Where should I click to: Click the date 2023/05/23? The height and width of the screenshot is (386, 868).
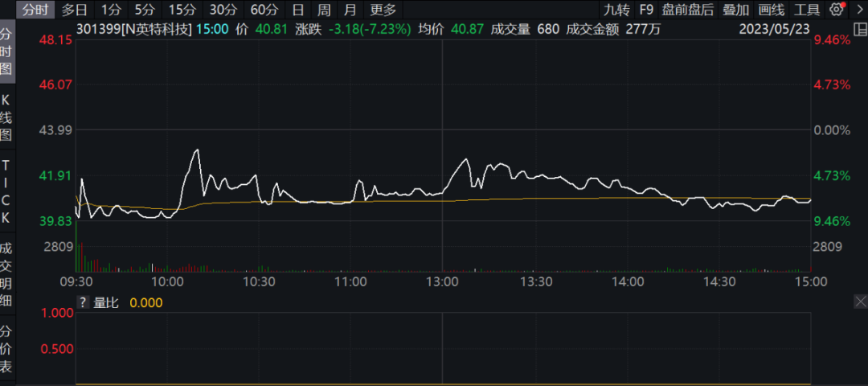coord(775,30)
